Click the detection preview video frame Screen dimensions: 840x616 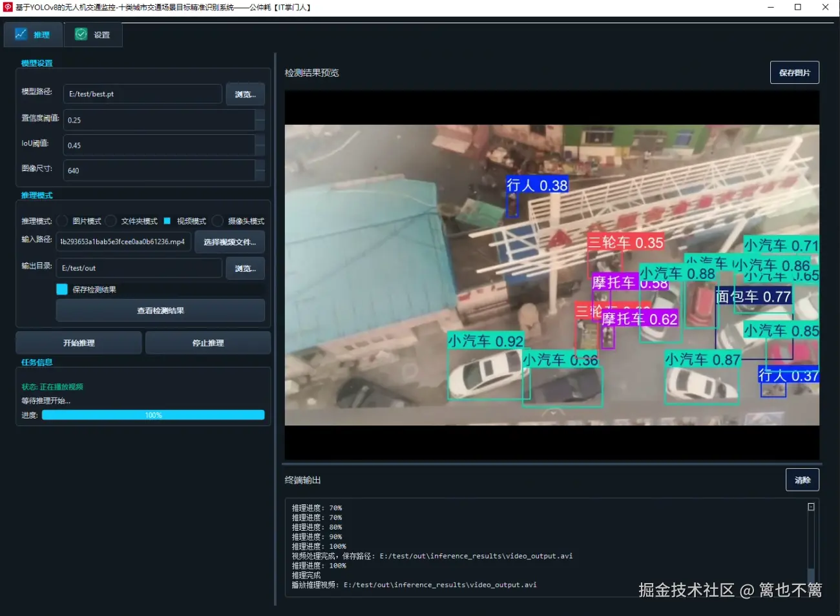(552, 275)
